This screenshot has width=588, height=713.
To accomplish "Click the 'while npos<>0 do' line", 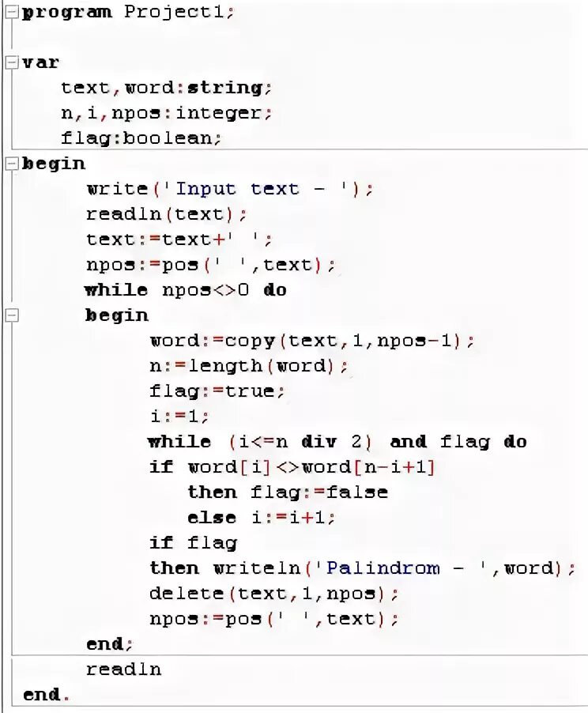I will coord(186,290).
